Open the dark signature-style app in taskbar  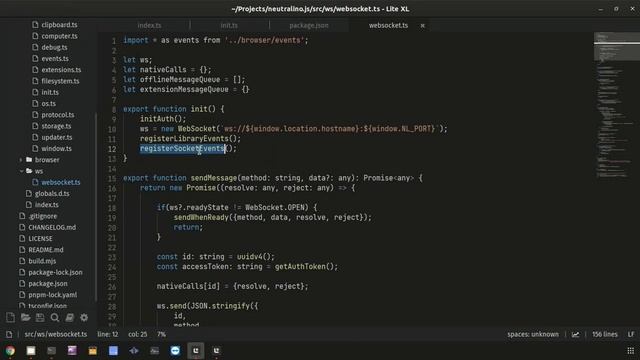155,351
